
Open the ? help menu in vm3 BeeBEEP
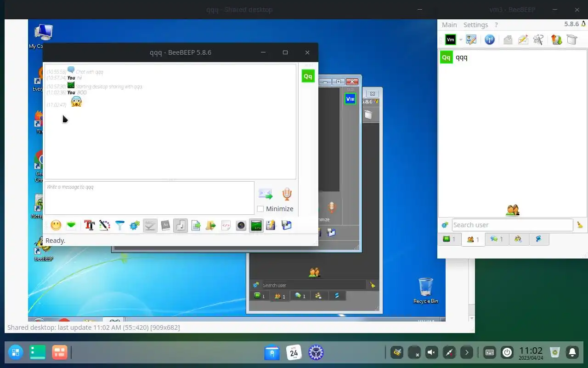[496, 25]
